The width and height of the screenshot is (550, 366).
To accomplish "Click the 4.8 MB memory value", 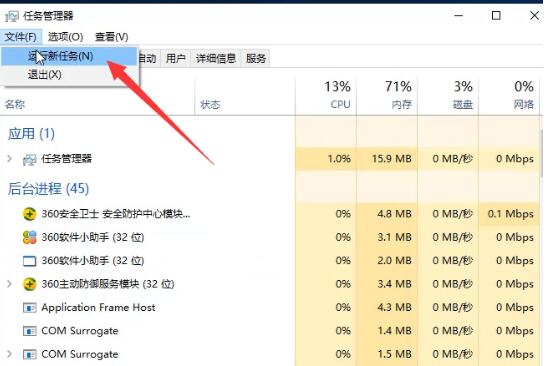I will (x=394, y=214).
